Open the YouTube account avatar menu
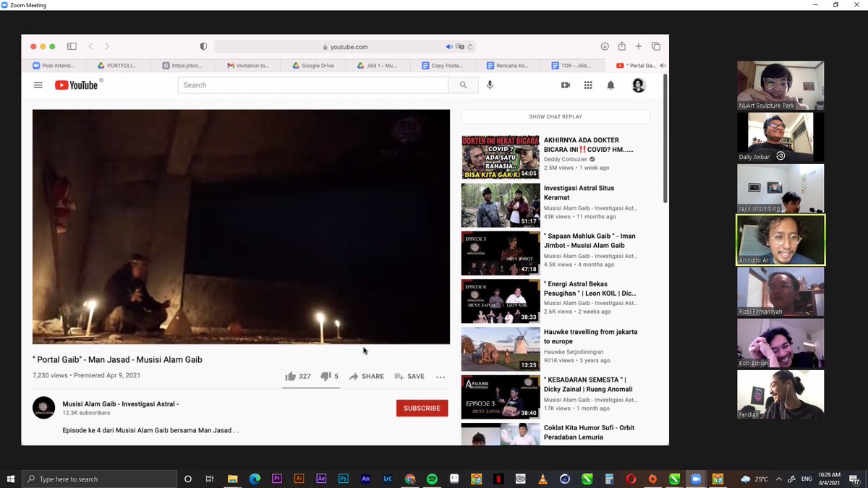868x488 pixels. [639, 85]
